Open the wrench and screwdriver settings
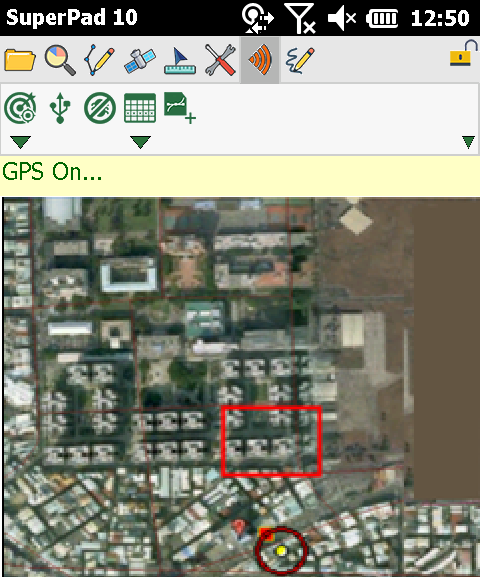480x577 pixels. pyautogui.click(x=220, y=60)
